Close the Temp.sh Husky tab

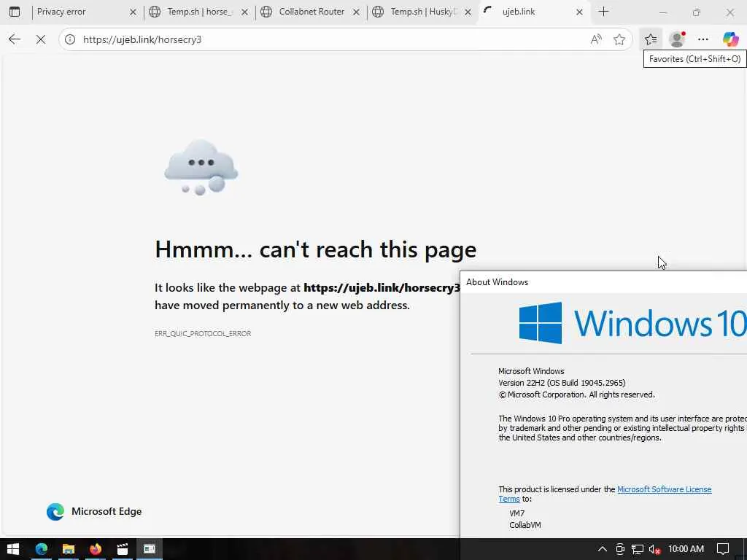(x=468, y=12)
